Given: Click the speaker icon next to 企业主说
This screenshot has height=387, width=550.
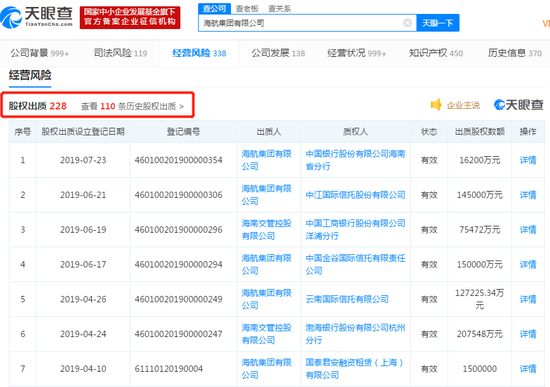Looking at the screenshot, I should pyautogui.click(x=436, y=105).
